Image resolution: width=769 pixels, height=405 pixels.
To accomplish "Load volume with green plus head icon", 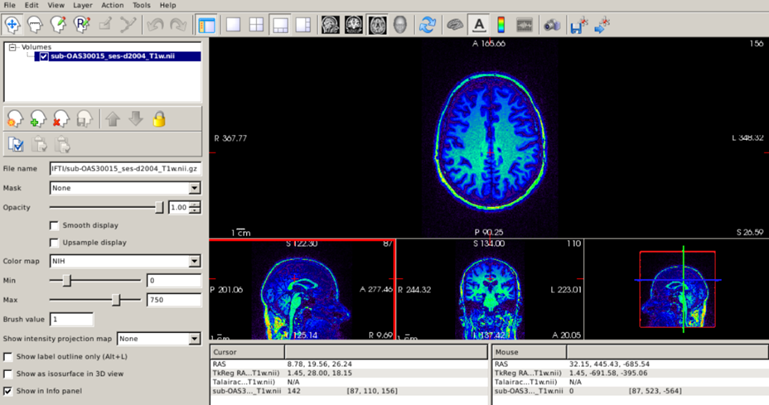I will click(38, 119).
